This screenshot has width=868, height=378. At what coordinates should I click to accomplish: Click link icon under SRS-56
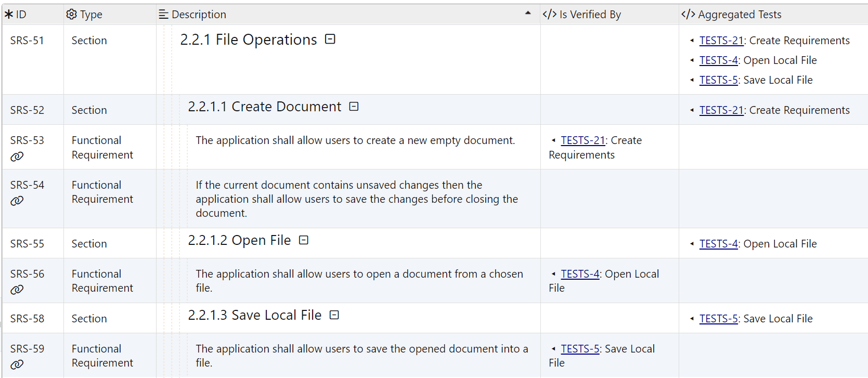pos(17,290)
